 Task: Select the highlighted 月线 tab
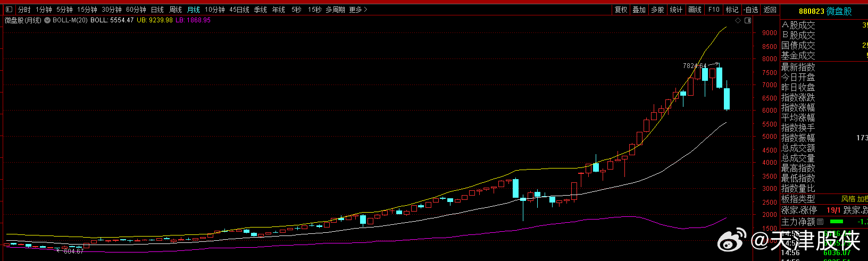tap(194, 10)
